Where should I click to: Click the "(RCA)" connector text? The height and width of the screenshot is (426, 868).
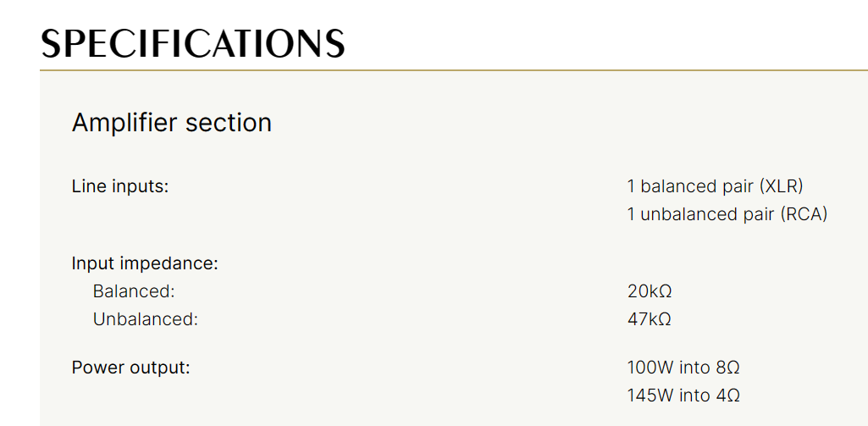pos(804,214)
